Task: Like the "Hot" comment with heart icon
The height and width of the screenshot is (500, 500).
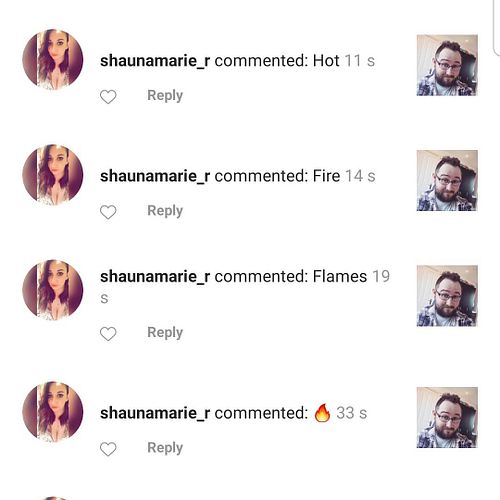Action: coord(108,97)
